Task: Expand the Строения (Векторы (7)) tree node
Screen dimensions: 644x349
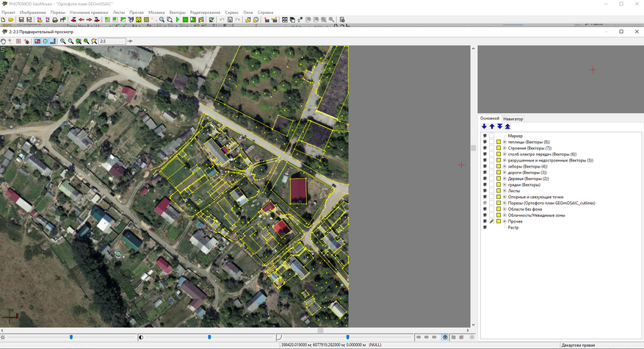Action: point(504,148)
